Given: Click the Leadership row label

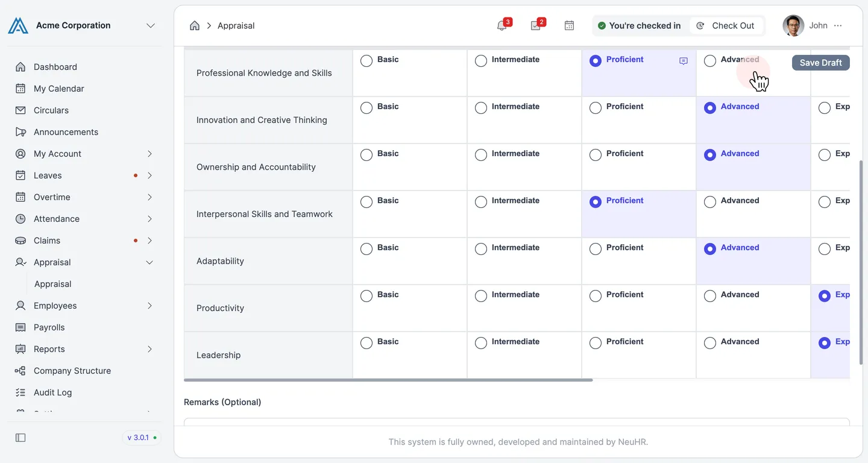Looking at the screenshot, I should [x=218, y=355].
